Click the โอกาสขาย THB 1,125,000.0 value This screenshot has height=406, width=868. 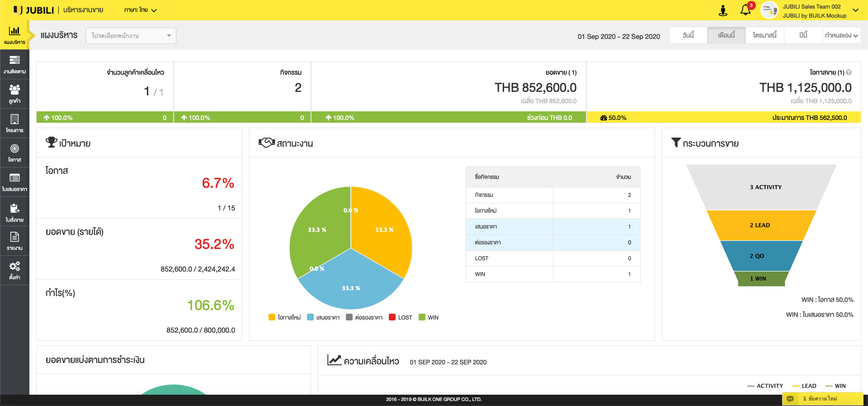[805, 87]
